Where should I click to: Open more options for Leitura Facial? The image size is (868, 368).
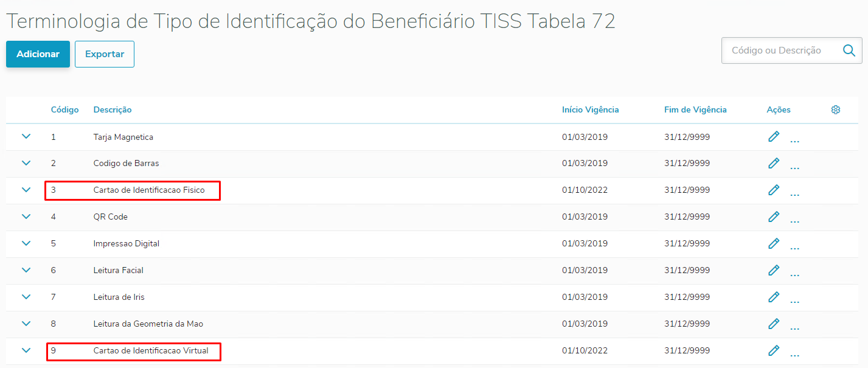794,274
